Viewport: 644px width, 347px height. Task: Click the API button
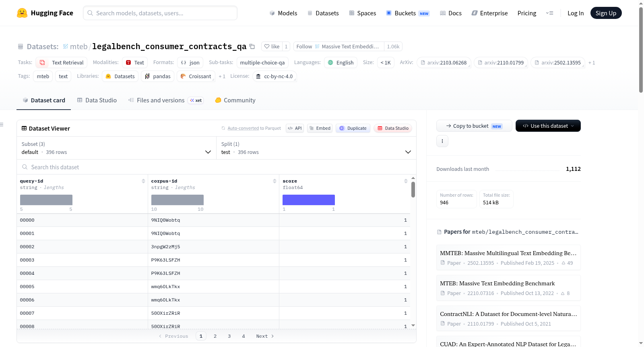tap(295, 128)
